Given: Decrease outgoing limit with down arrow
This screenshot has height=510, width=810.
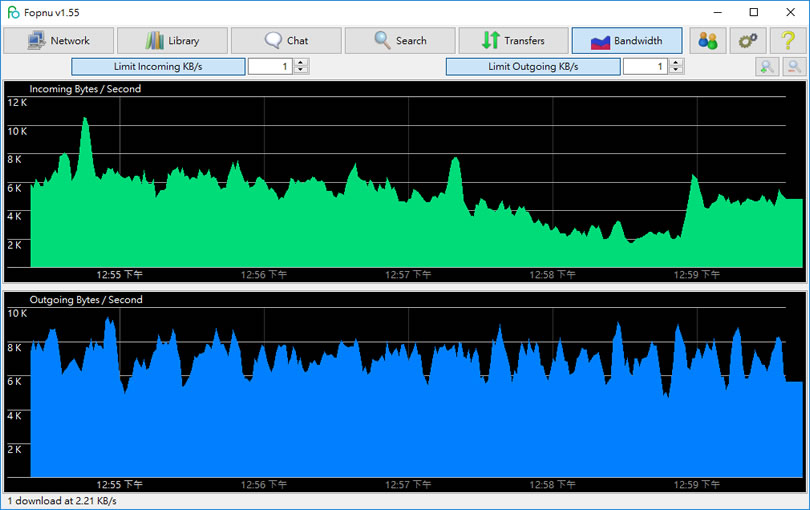Looking at the screenshot, I should (676, 71).
